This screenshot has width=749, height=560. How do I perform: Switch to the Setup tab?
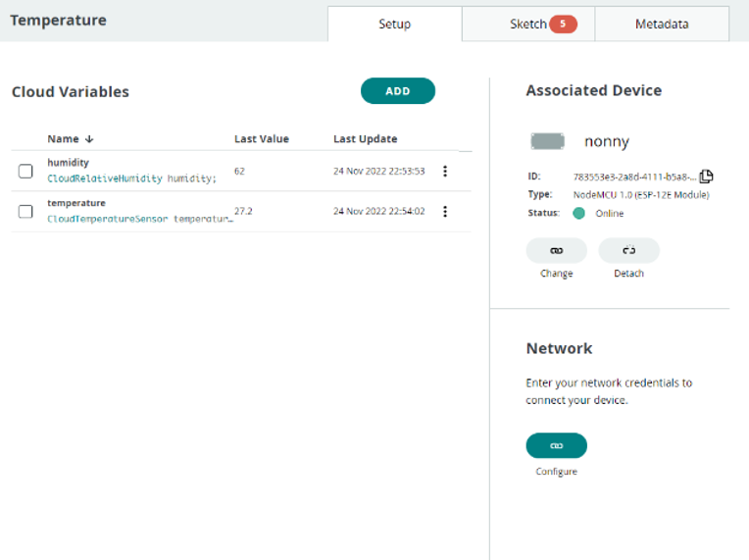[394, 24]
